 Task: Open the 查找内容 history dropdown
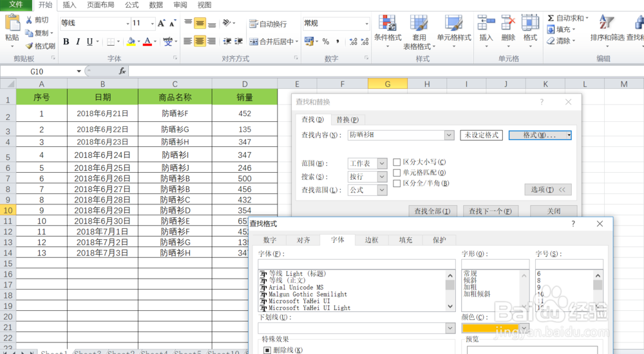[x=449, y=135]
